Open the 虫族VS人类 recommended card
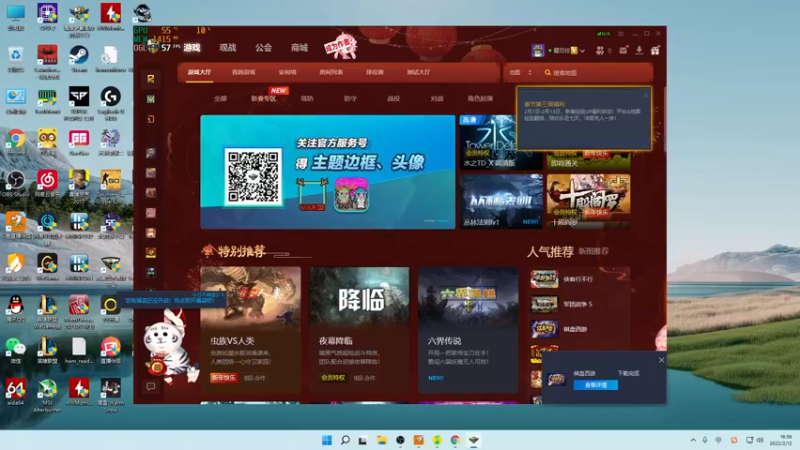800x450 pixels. pos(251,330)
